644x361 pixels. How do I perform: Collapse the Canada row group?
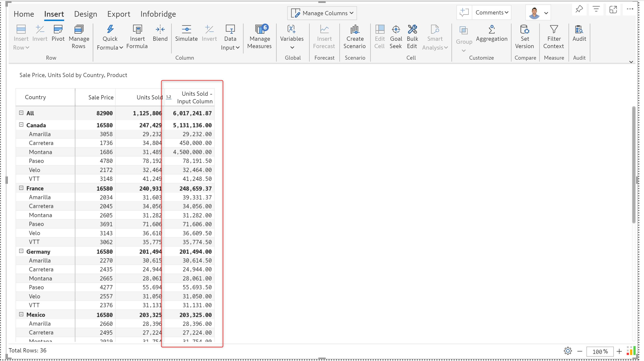click(21, 125)
